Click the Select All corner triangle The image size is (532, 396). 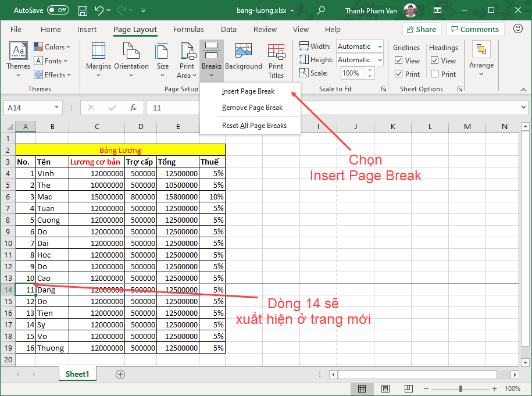click(9, 127)
